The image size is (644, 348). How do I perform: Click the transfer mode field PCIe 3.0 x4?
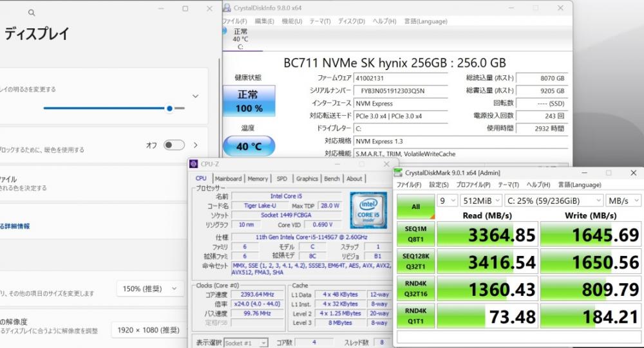pyautogui.click(x=401, y=116)
